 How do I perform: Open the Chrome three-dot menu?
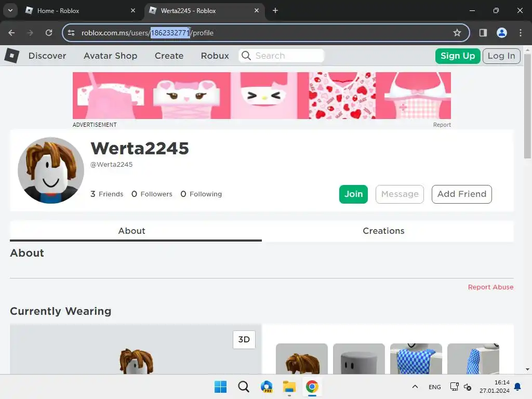pos(521,33)
